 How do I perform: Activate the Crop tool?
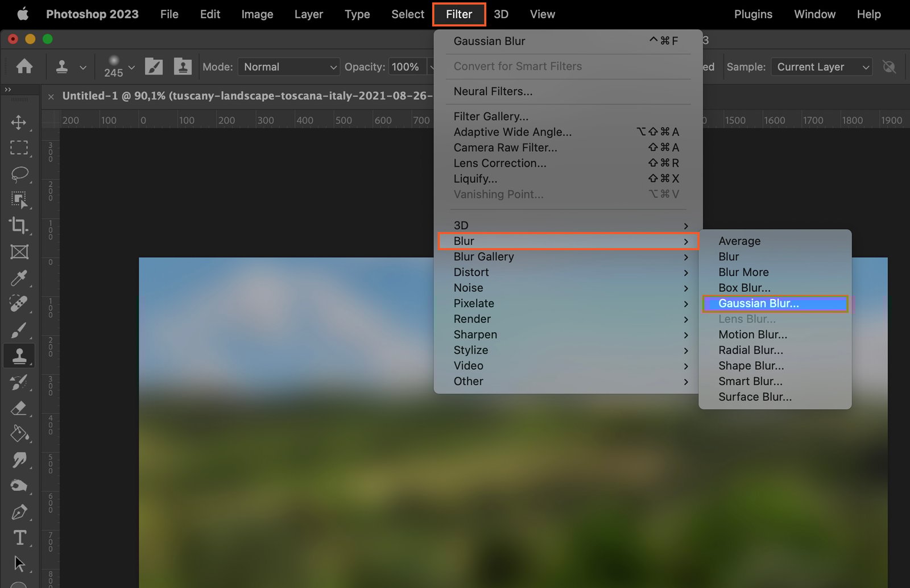[19, 226]
